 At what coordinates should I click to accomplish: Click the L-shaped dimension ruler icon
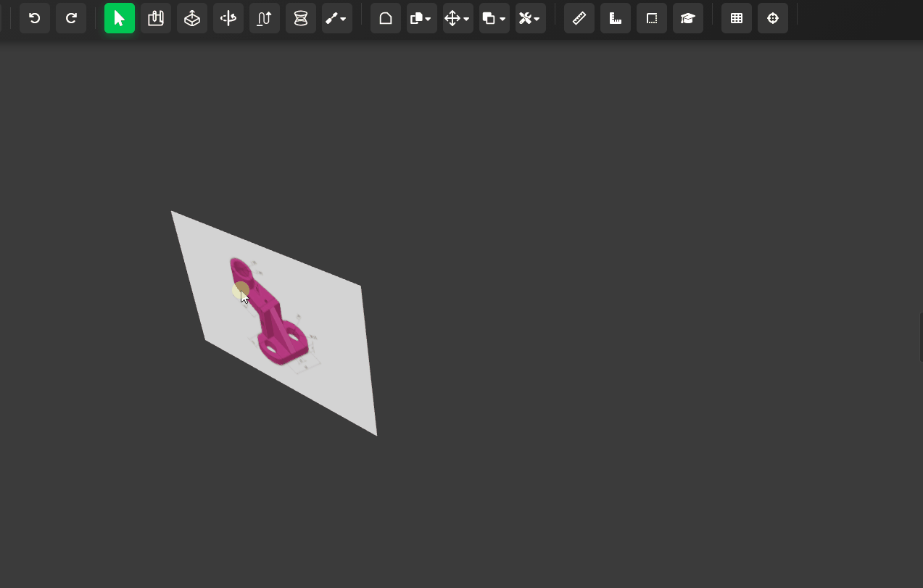(x=616, y=18)
